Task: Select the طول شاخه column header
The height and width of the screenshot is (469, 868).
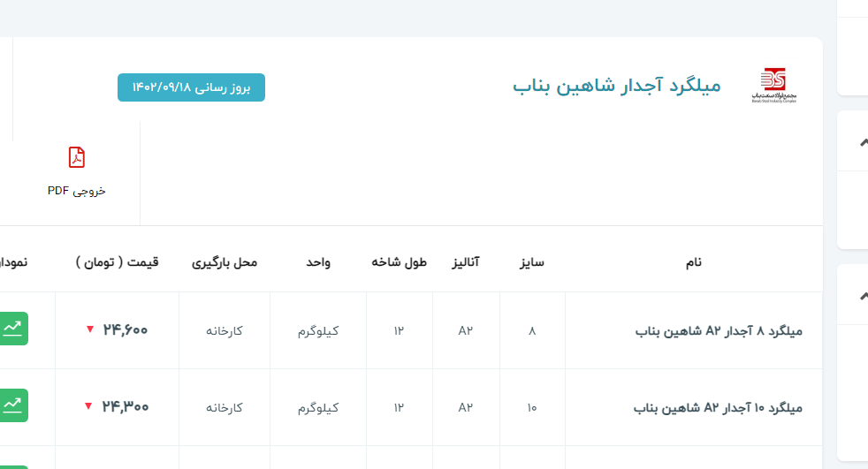Action: (399, 262)
